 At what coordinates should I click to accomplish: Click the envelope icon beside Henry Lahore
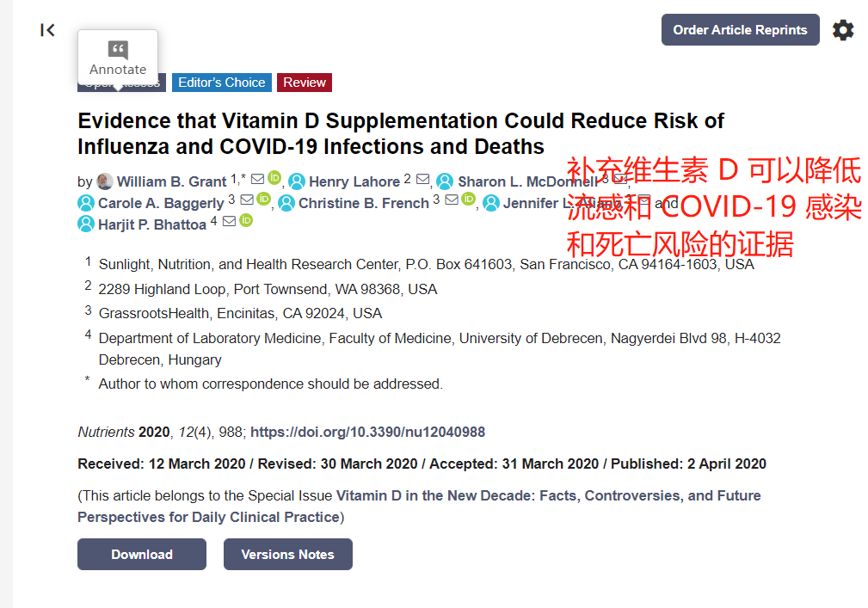click(x=422, y=180)
